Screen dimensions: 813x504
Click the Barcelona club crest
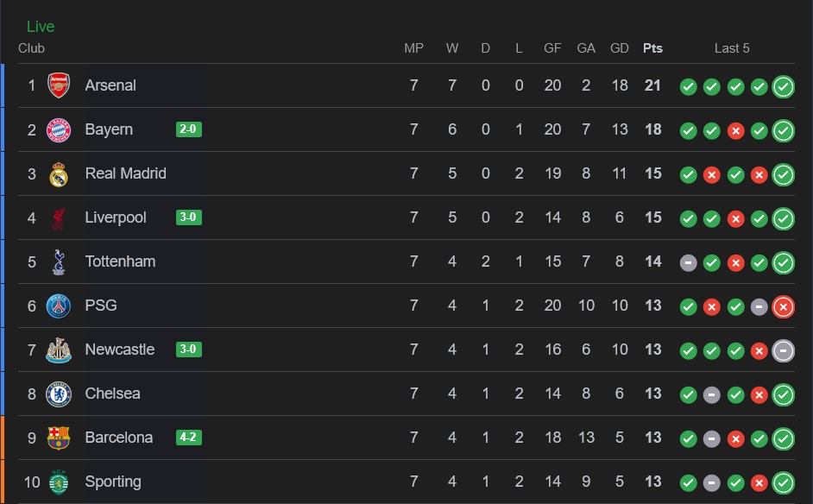pos(59,438)
